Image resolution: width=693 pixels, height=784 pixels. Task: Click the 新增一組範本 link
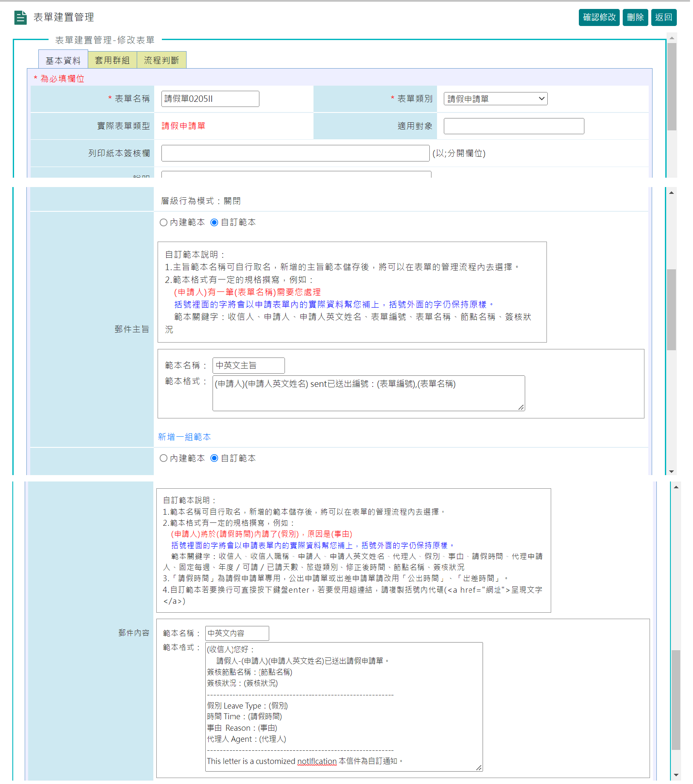point(183,436)
